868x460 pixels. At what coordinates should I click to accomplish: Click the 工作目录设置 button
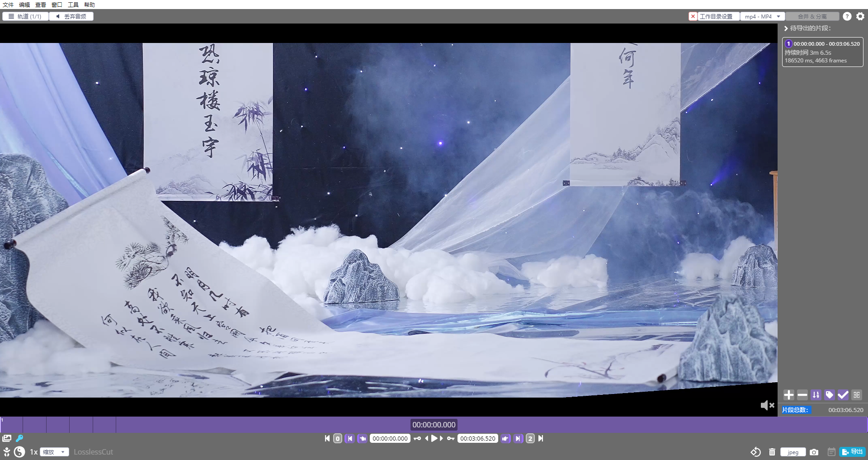click(719, 16)
